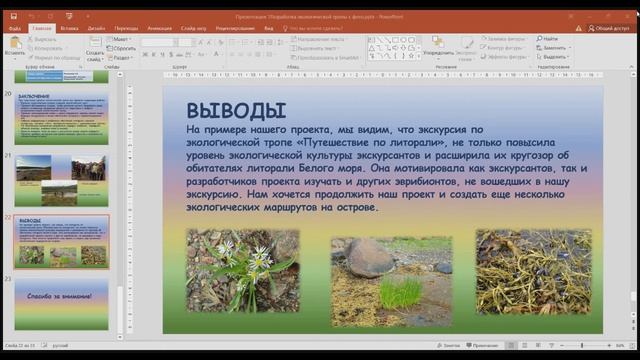Screen dimensions: 640x360
Task: Click Share (Общий доступ) button
Action: pyautogui.click(x=609, y=28)
